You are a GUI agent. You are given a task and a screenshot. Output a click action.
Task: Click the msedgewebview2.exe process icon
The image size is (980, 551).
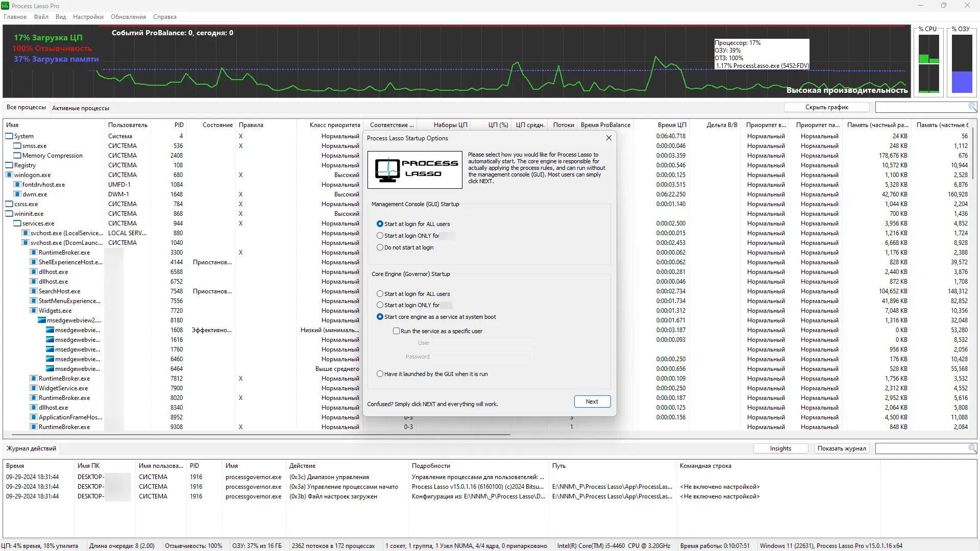(x=42, y=320)
